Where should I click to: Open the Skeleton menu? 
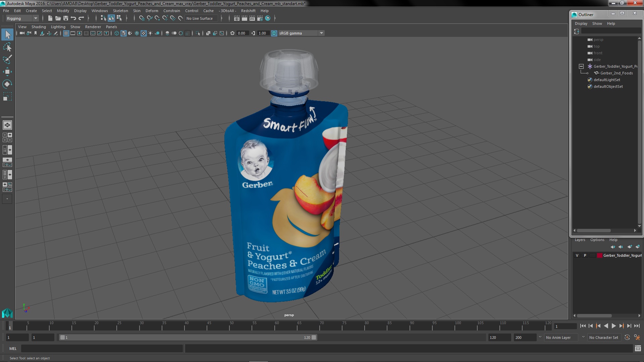[120, 11]
